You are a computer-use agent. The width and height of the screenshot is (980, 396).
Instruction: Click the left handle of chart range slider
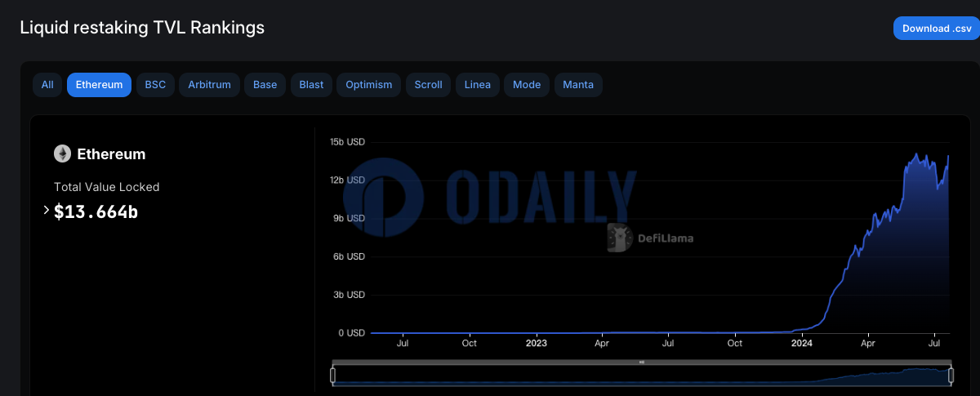pos(332,376)
